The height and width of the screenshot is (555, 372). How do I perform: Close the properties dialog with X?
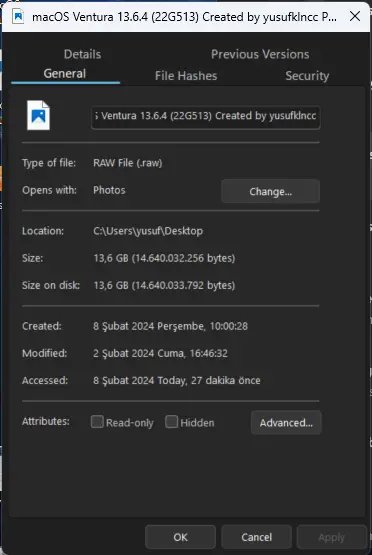(355, 16)
